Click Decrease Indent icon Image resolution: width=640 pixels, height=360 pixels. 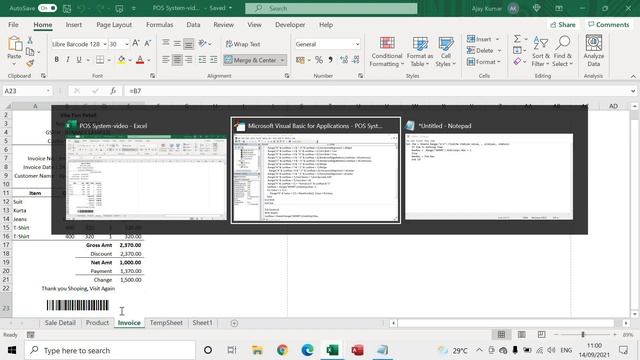[202, 60]
